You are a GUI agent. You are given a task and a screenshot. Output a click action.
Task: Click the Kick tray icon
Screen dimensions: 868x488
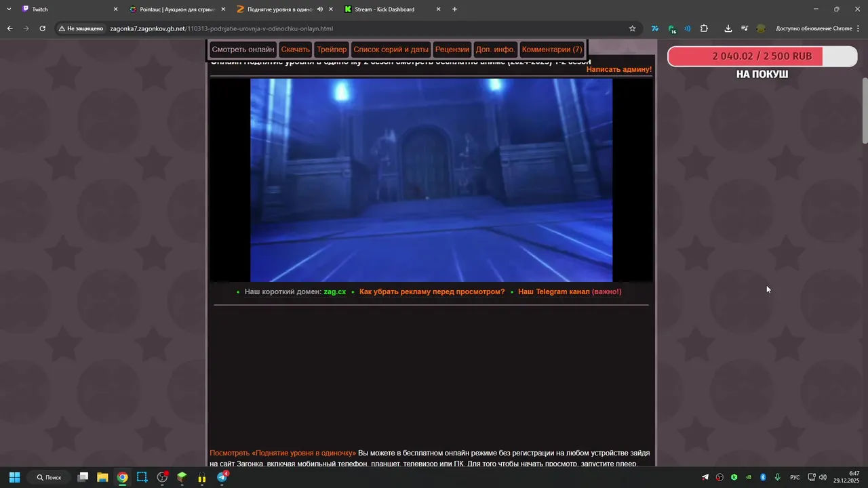tap(734, 477)
